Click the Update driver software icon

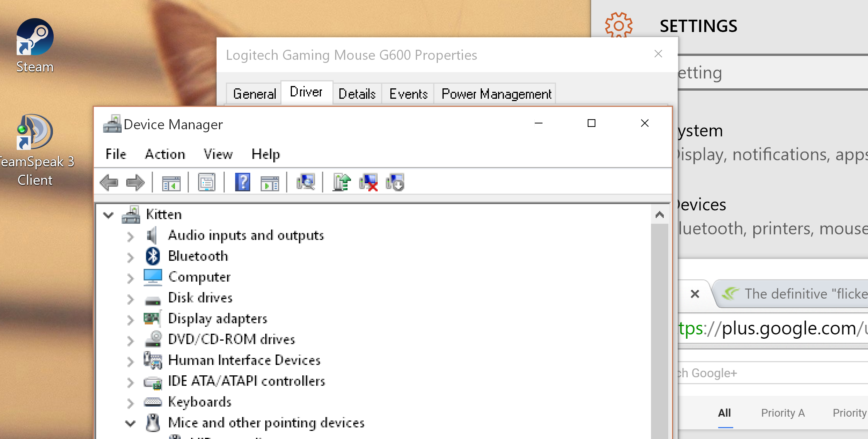[342, 182]
